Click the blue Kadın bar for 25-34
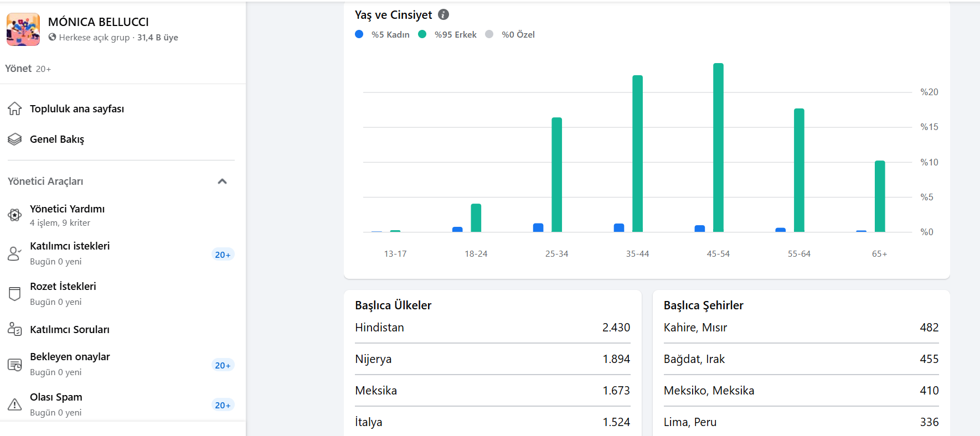The width and height of the screenshot is (980, 436). [538, 227]
